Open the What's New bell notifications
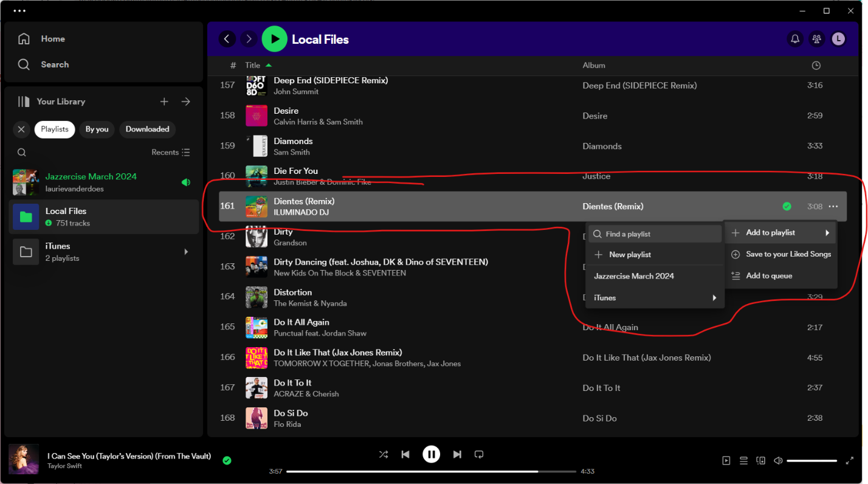 click(795, 39)
